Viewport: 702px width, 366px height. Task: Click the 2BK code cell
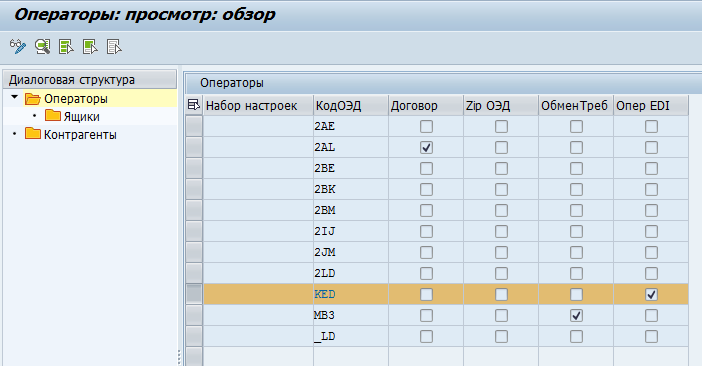click(x=351, y=190)
